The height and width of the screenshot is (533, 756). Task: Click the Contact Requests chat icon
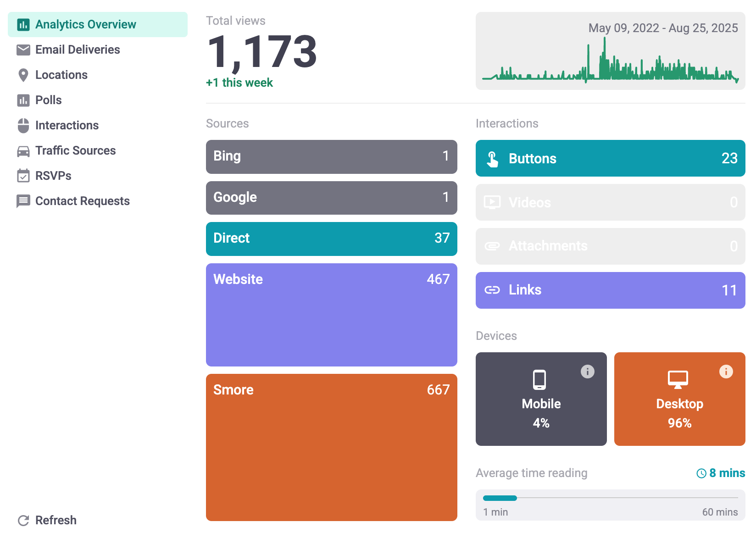pos(23,201)
